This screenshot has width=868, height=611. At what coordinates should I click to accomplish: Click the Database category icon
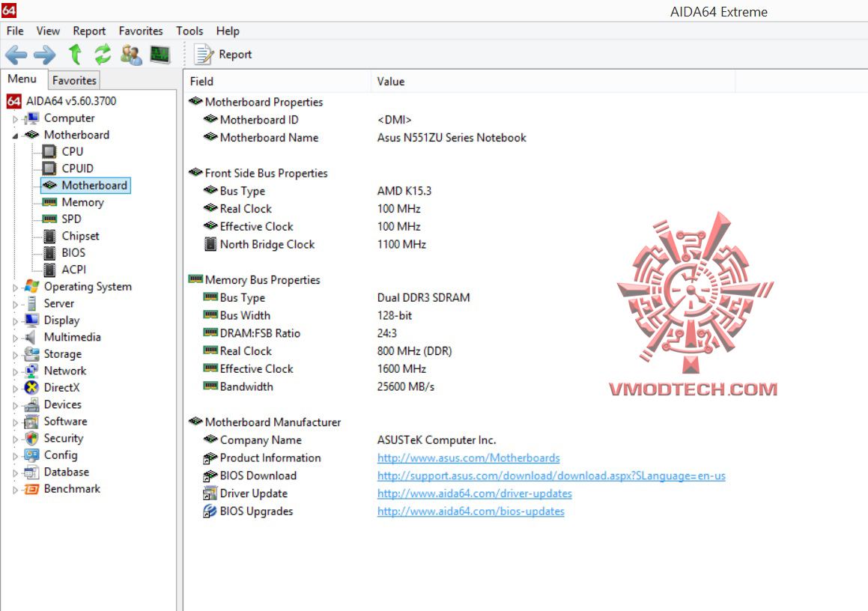click(32, 472)
